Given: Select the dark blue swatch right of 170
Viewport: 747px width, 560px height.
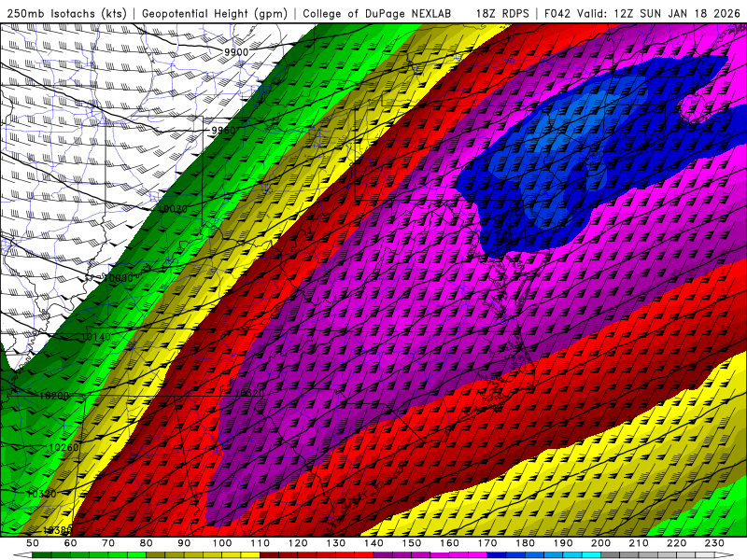Looking at the screenshot, I should point(497,555).
